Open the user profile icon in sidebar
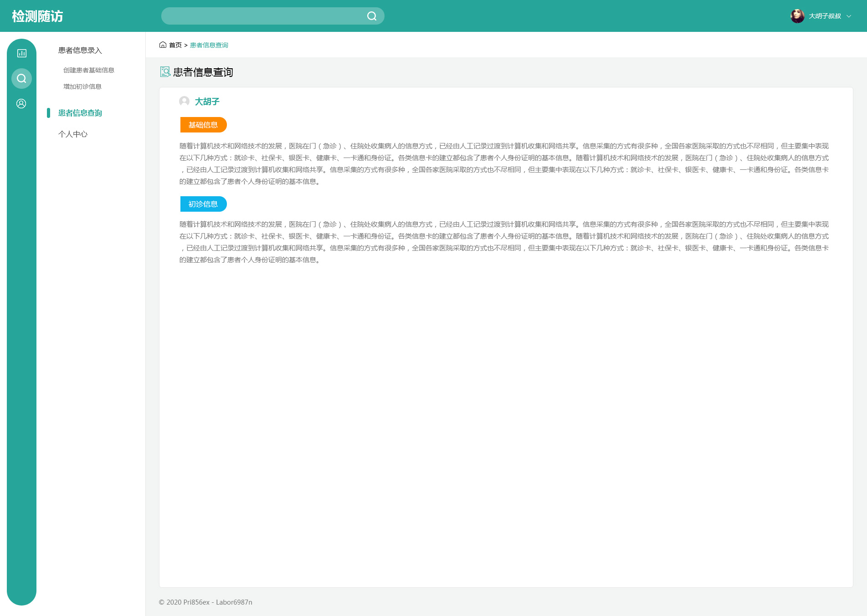The image size is (867, 616). coord(21,104)
